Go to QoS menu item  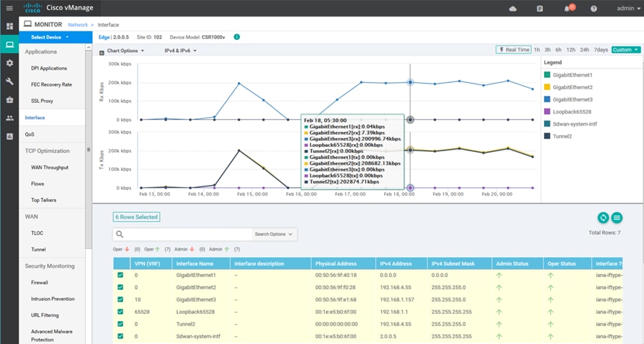tap(29, 134)
